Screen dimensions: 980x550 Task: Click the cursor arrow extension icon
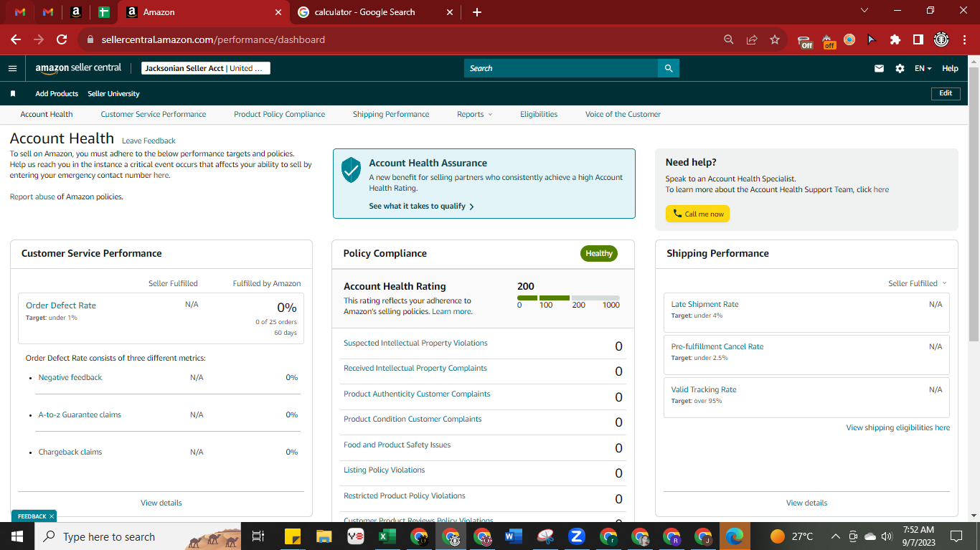coord(872,39)
